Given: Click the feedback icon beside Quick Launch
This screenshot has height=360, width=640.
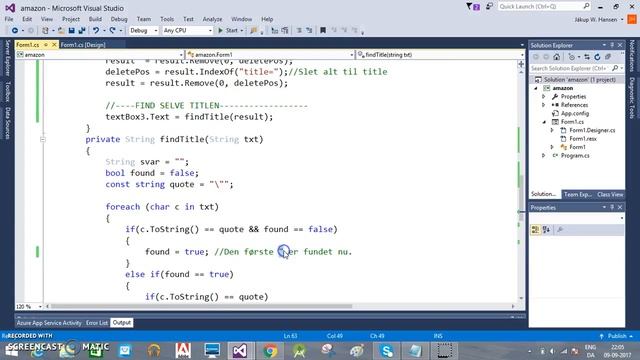Looking at the screenshot, I should click(x=489, y=7).
